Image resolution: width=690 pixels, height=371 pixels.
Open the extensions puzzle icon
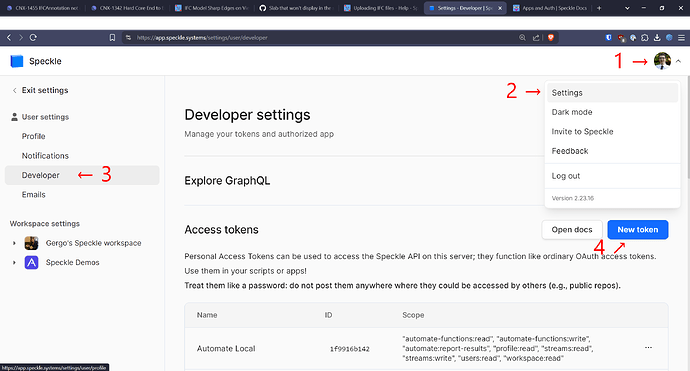645,38
